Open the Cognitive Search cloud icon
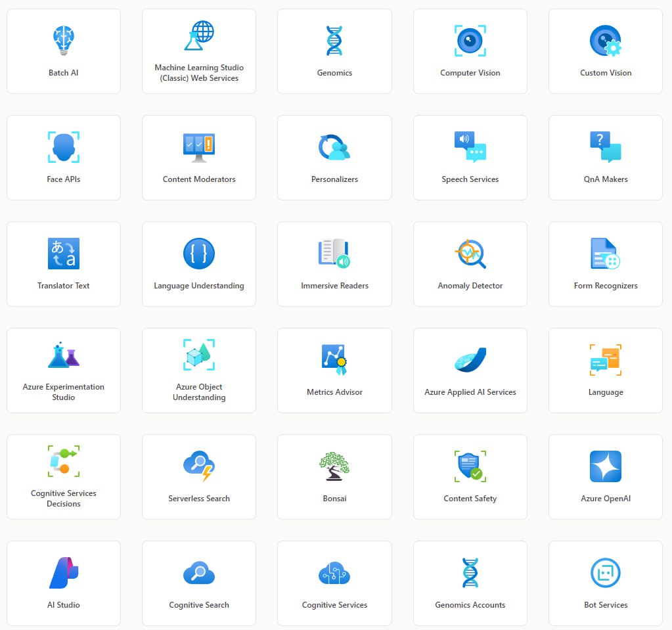The width and height of the screenshot is (672, 630). [x=199, y=573]
